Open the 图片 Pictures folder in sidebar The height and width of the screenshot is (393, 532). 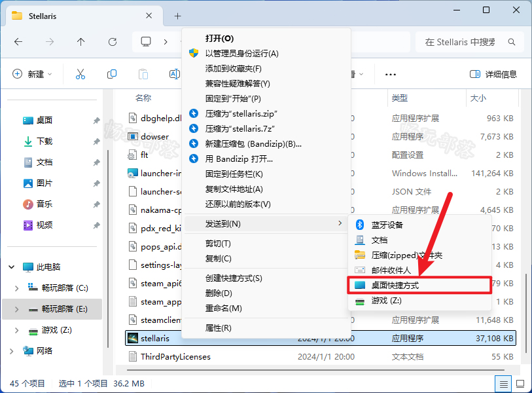pos(44,183)
